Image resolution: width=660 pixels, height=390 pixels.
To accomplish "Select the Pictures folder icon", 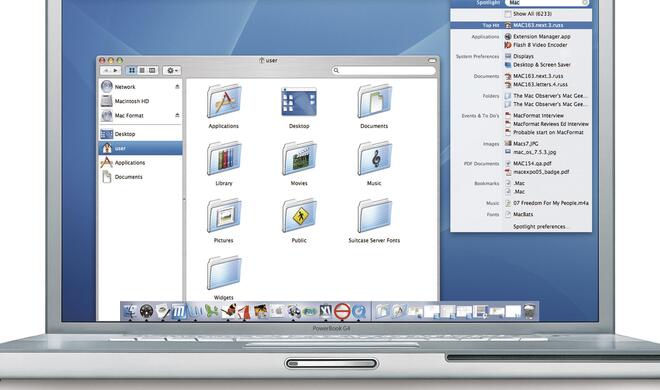I will 224,216.
